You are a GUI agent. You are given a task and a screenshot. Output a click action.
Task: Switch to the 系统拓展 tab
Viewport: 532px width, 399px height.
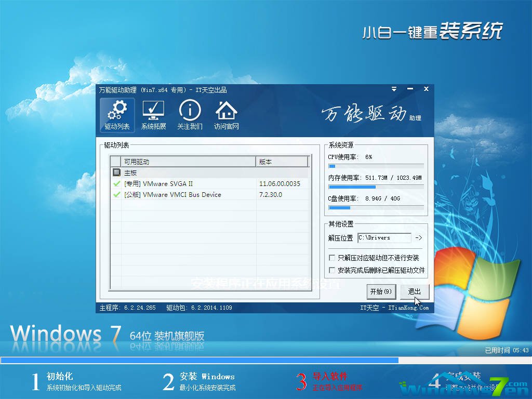(x=153, y=114)
